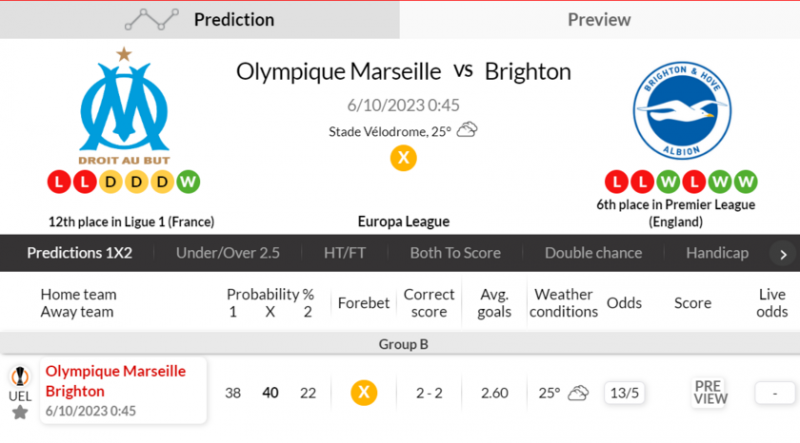Open the PRE VIEW score link
The height and width of the screenshot is (443, 800).
(x=710, y=392)
